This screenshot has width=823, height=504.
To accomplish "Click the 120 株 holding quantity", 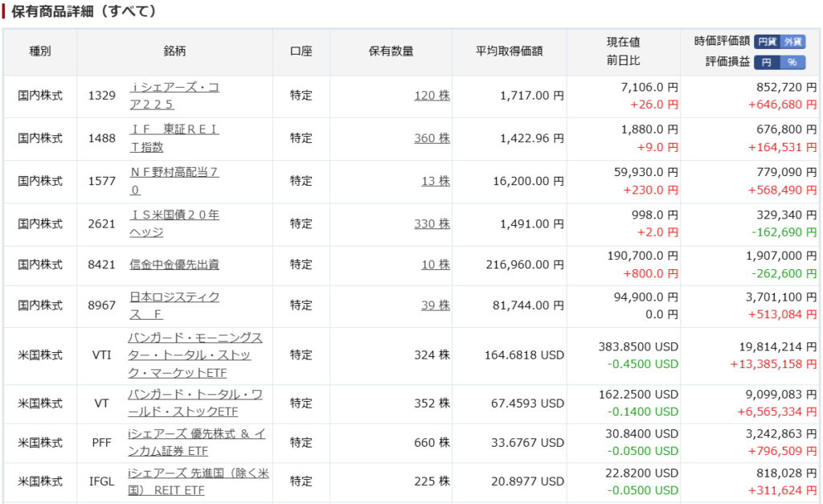I will [x=432, y=96].
